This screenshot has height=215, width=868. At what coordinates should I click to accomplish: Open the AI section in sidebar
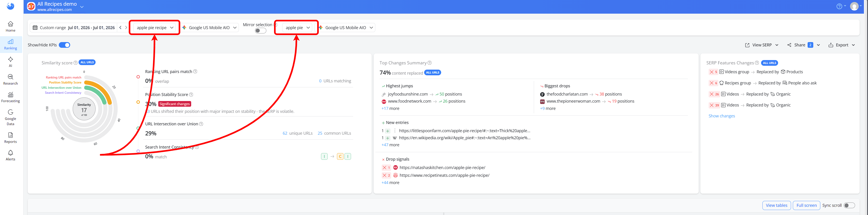pyautogui.click(x=10, y=62)
